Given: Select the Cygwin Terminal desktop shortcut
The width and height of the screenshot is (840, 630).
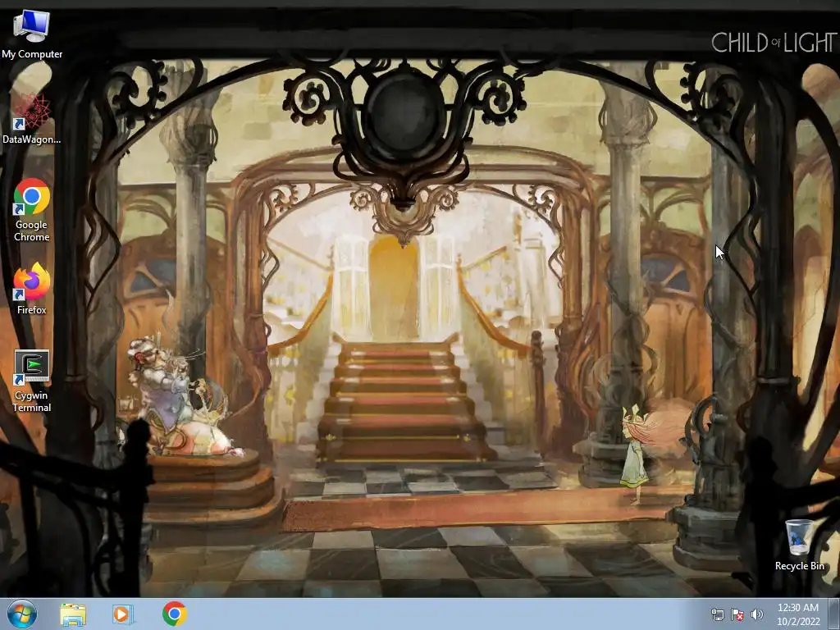Looking at the screenshot, I should [32, 381].
